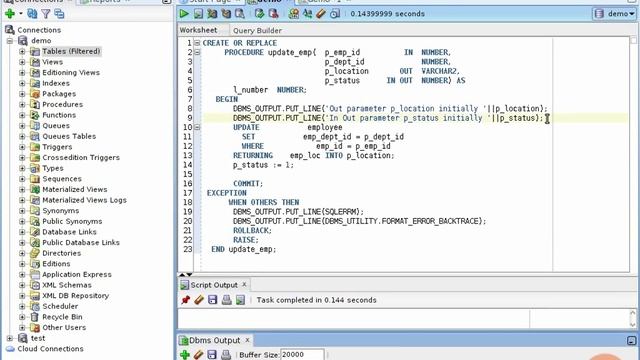640x360 pixels.
Task: Click the schema browser icon in Connections toolbar
Action: pyautogui.click(x=60, y=14)
